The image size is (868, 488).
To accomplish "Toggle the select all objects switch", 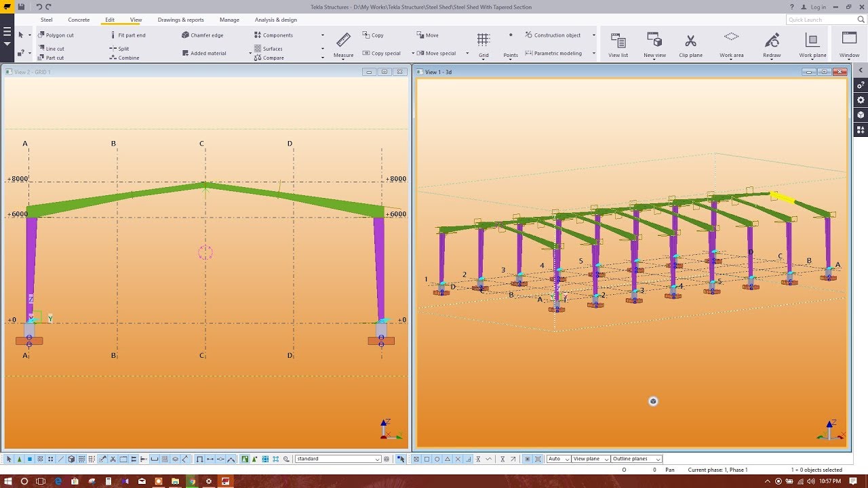I will pos(9,459).
